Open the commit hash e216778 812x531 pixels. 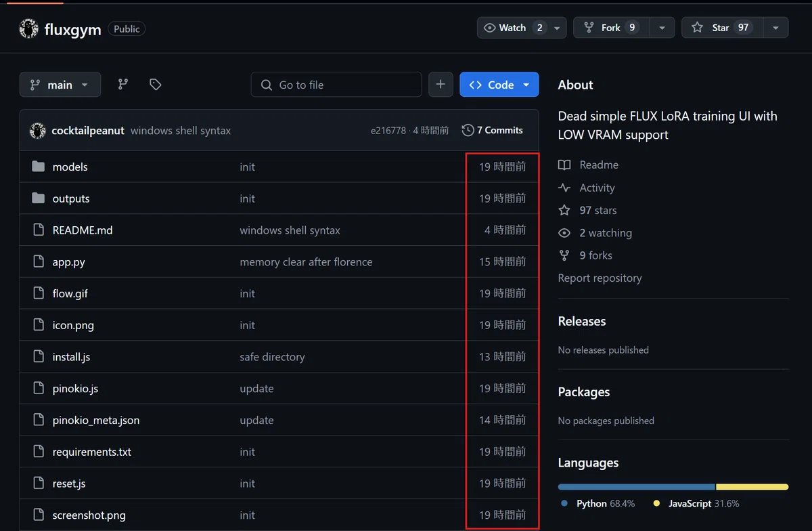[x=388, y=131]
